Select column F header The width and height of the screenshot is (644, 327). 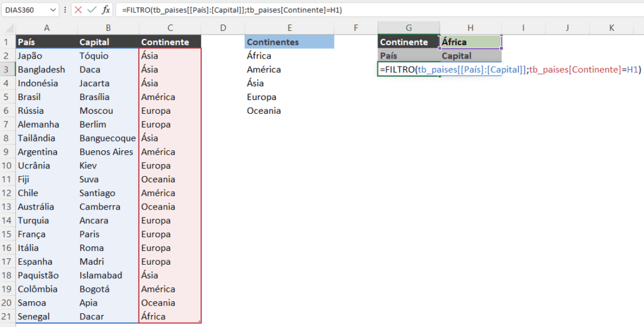(x=356, y=28)
